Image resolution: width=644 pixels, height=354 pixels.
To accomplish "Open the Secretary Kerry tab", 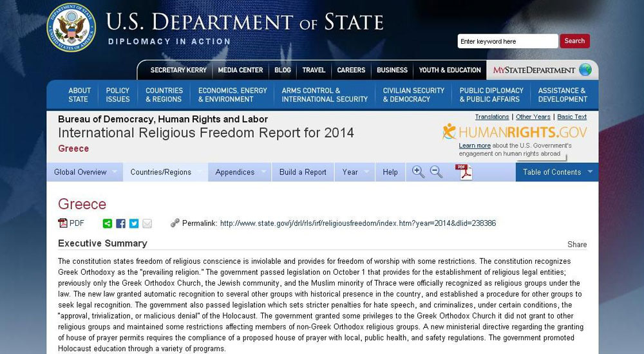I will 178,70.
